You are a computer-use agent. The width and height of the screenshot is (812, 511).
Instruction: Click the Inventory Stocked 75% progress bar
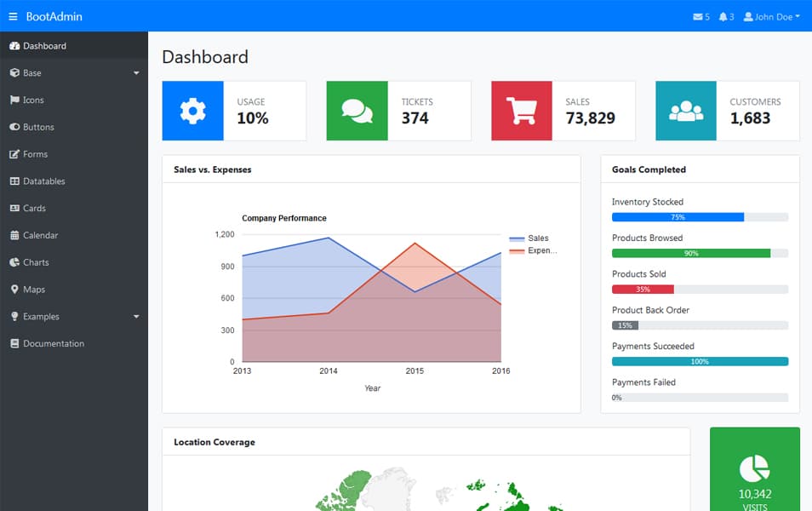pos(678,217)
